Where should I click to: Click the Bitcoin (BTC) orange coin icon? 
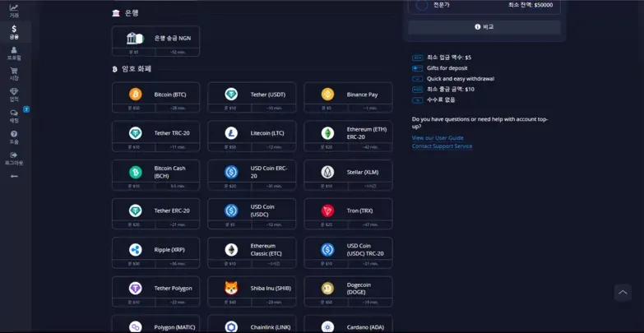coord(136,95)
